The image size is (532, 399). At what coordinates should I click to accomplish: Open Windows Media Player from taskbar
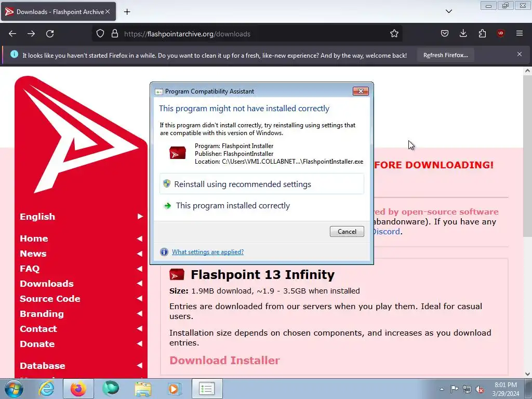pos(175,389)
